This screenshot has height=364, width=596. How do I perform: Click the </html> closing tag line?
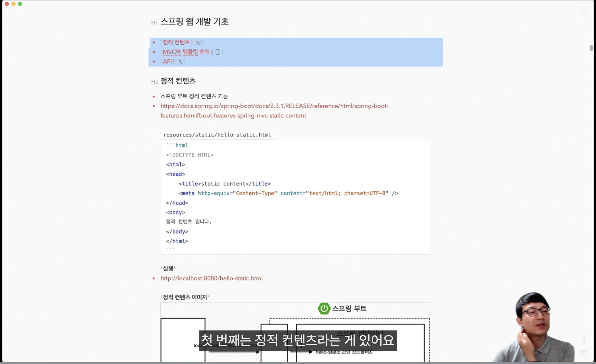pyautogui.click(x=177, y=241)
